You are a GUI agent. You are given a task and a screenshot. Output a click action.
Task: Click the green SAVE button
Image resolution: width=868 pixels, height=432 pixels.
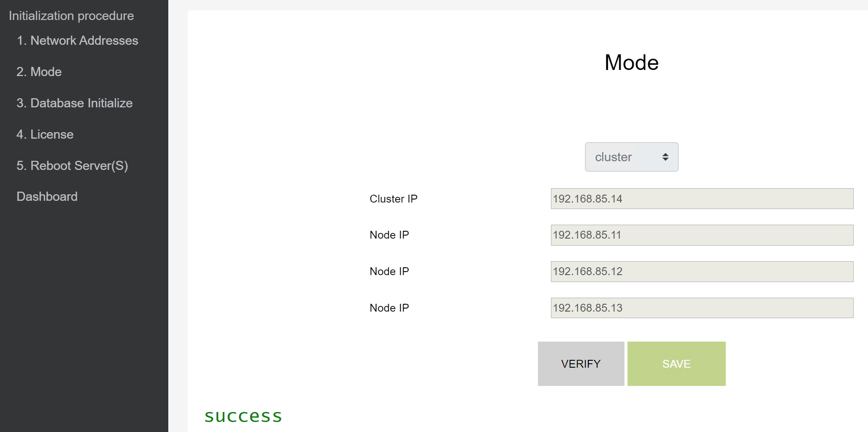[676, 364]
